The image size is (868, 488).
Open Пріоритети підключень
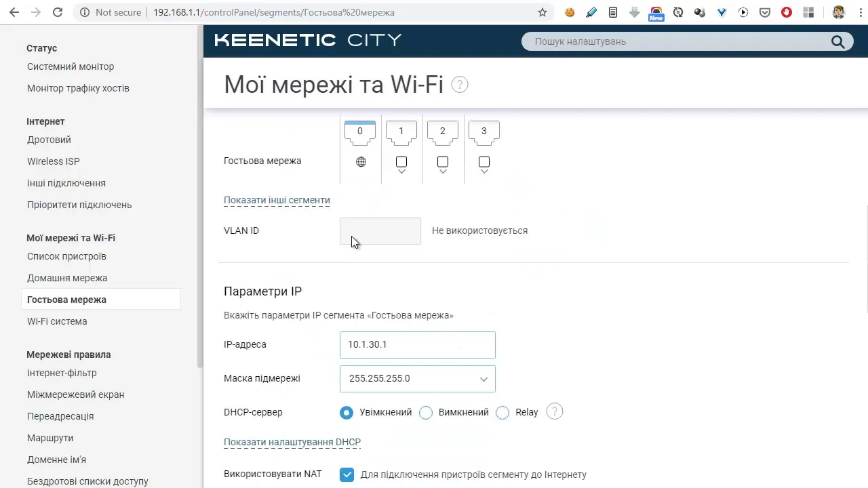click(x=79, y=205)
